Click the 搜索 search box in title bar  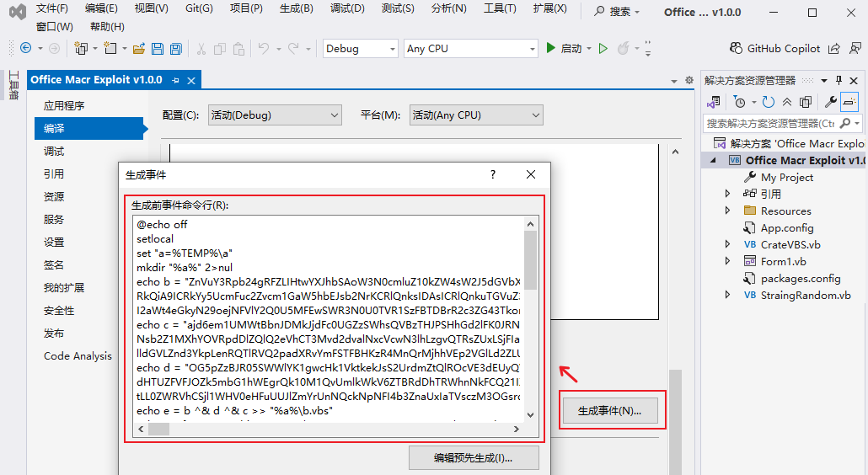[617, 11]
